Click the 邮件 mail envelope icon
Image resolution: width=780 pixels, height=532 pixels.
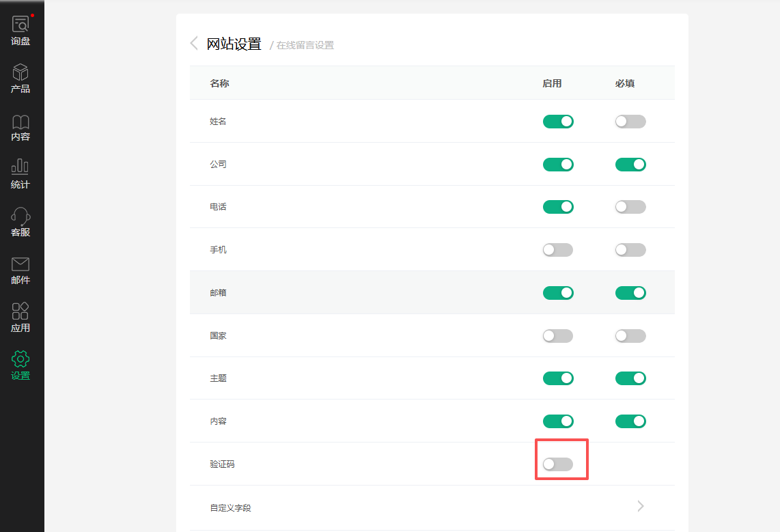tap(20, 264)
